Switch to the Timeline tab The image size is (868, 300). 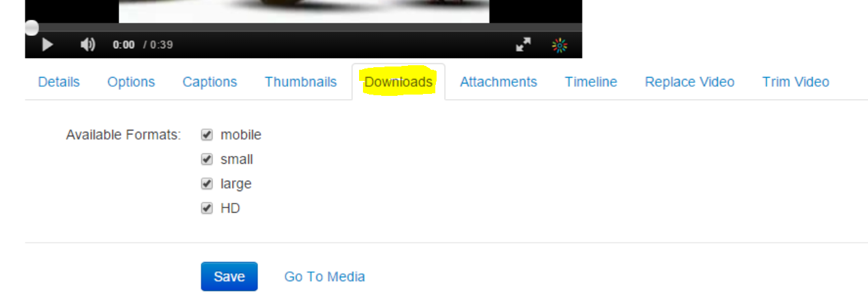591,82
